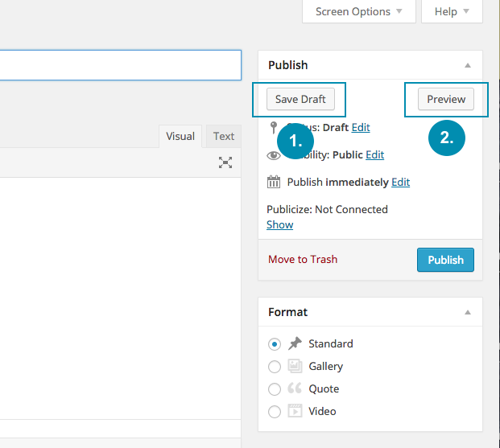Image resolution: width=500 pixels, height=448 pixels.
Task: Select the Video post format radio
Action: (x=275, y=411)
